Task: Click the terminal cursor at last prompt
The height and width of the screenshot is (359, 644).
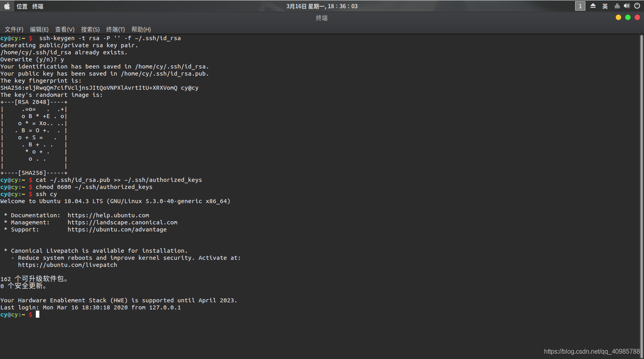Action: (x=38, y=314)
